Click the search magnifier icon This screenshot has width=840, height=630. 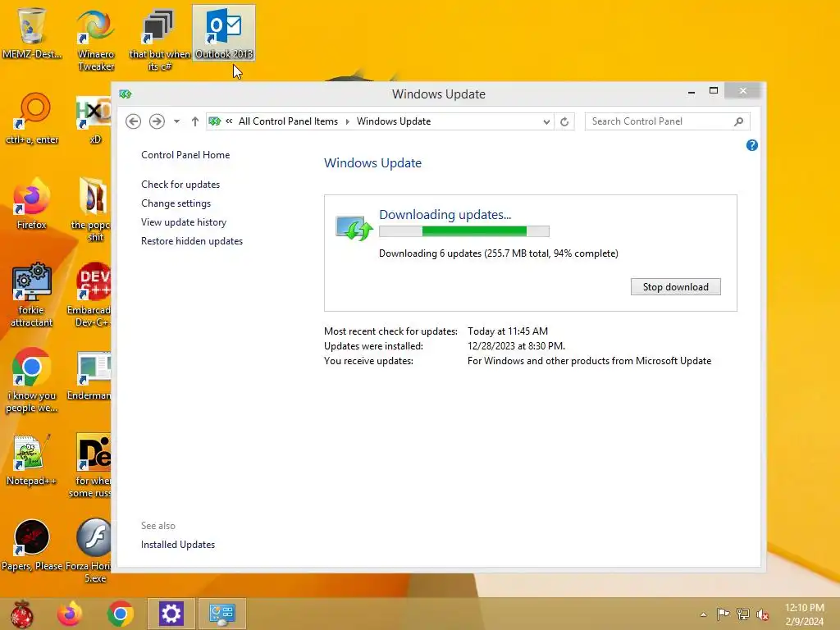(x=739, y=121)
